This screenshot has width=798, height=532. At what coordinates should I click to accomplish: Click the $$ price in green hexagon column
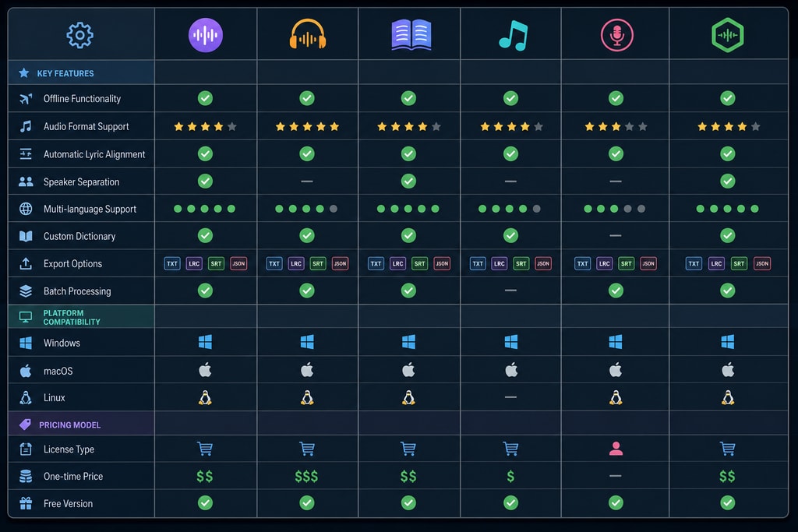(727, 476)
